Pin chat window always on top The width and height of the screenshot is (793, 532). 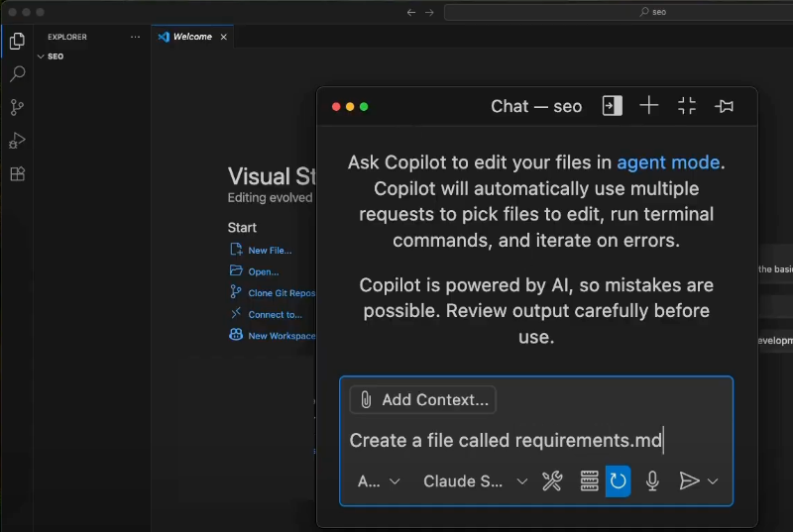tap(725, 106)
